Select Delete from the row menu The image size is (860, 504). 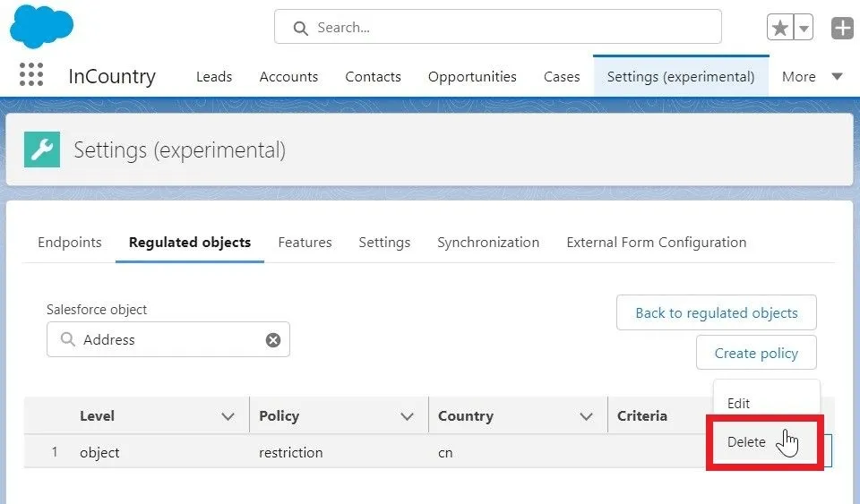[747, 442]
